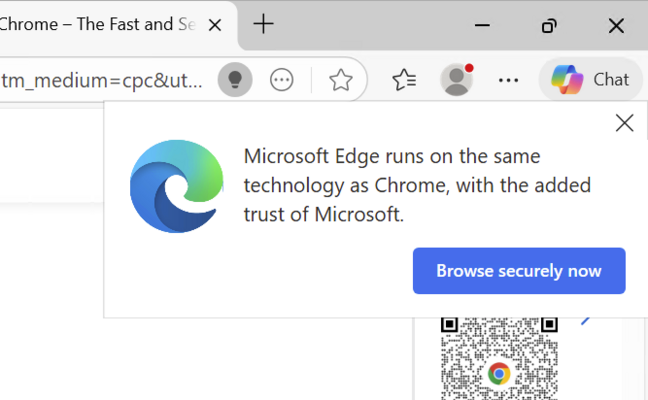
Task: Open Copilot Chat
Action: [590, 80]
